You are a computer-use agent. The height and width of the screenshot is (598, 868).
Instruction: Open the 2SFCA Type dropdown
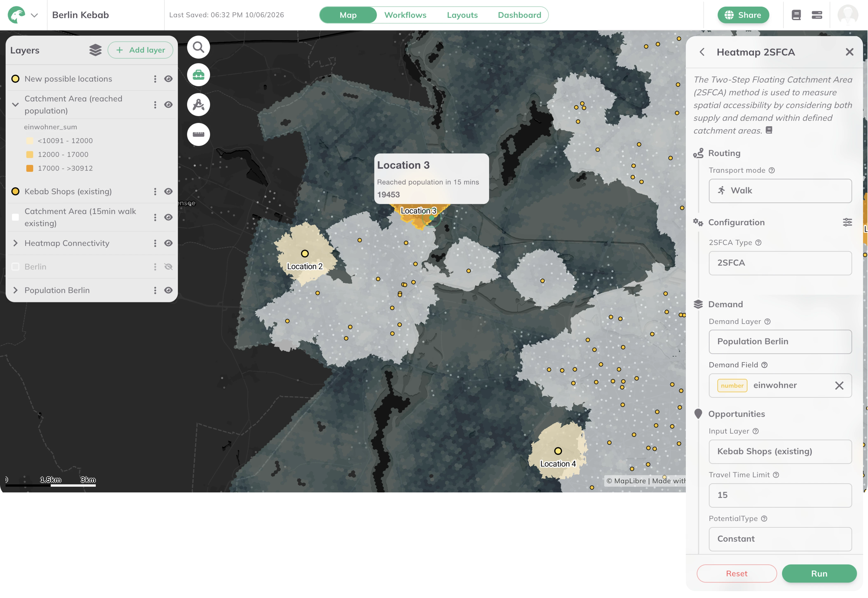point(780,263)
